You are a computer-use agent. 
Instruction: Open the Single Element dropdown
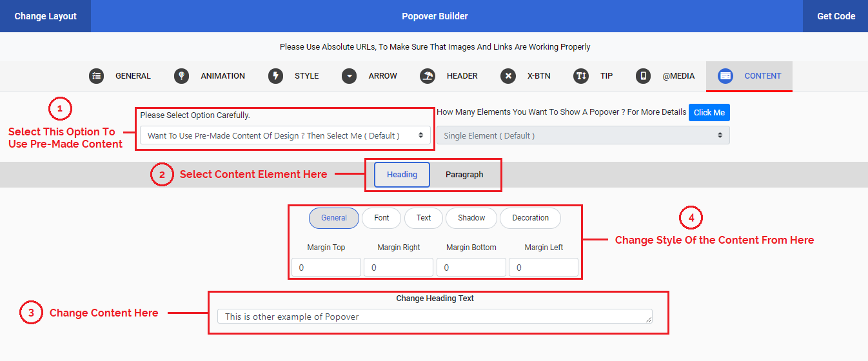click(583, 135)
